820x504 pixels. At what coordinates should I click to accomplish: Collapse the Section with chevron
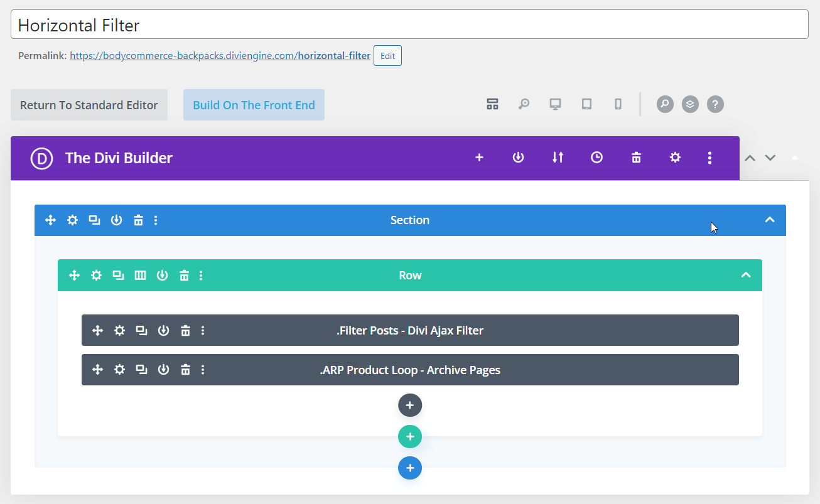[x=769, y=220]
